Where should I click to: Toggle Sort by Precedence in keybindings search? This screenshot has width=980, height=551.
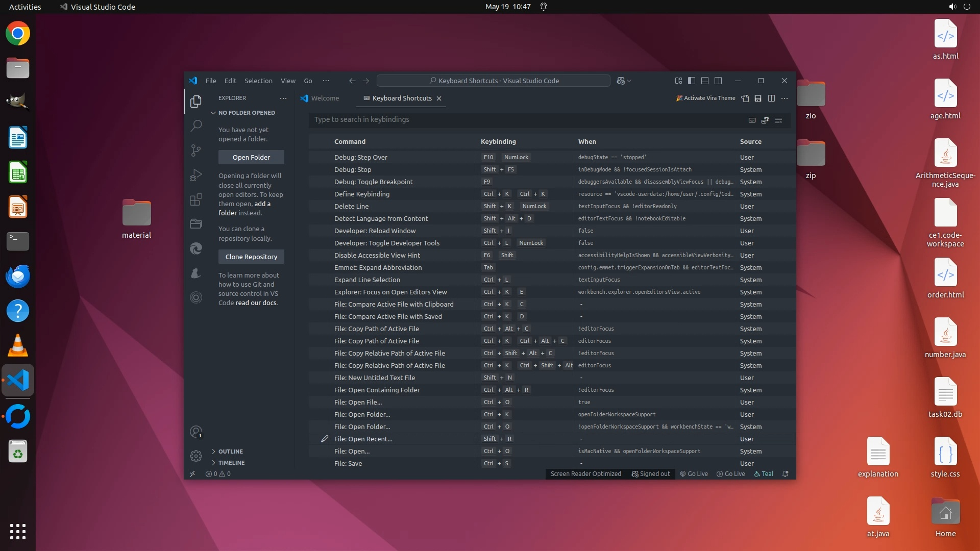(x=765, y=120)
